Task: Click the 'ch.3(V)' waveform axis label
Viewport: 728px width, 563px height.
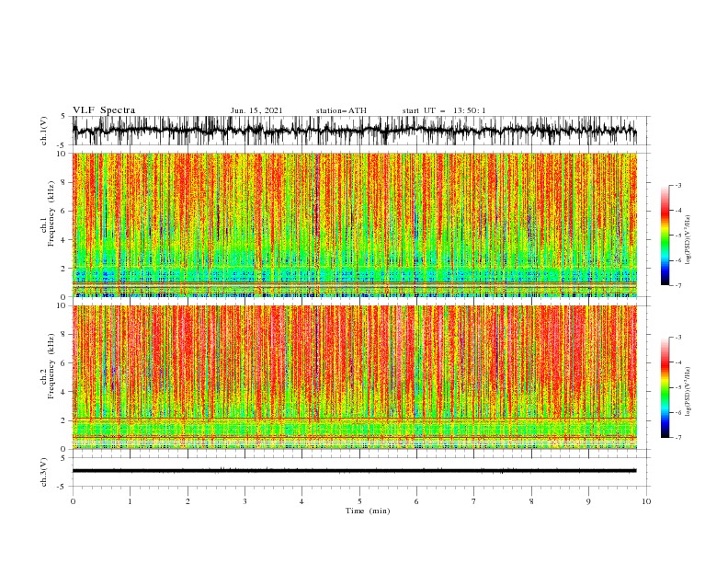Action: (44, 472)
